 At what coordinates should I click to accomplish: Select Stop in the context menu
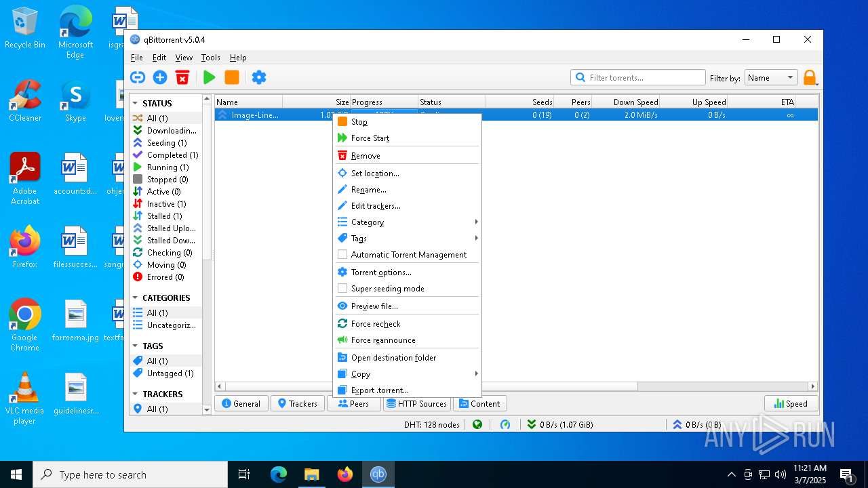pos(407,122)
